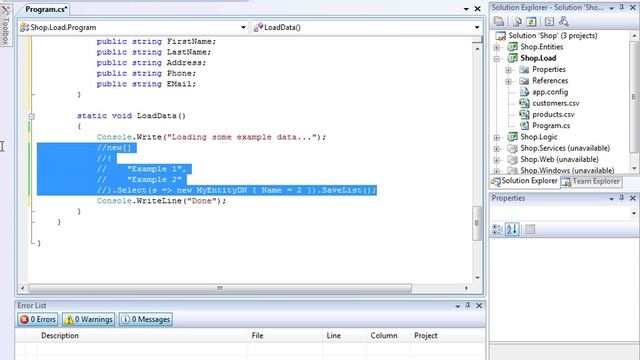The width and height of the screenshot is (640, 360).
Task: Click editor scroll down arrow
Action: [x=477, y=278]
